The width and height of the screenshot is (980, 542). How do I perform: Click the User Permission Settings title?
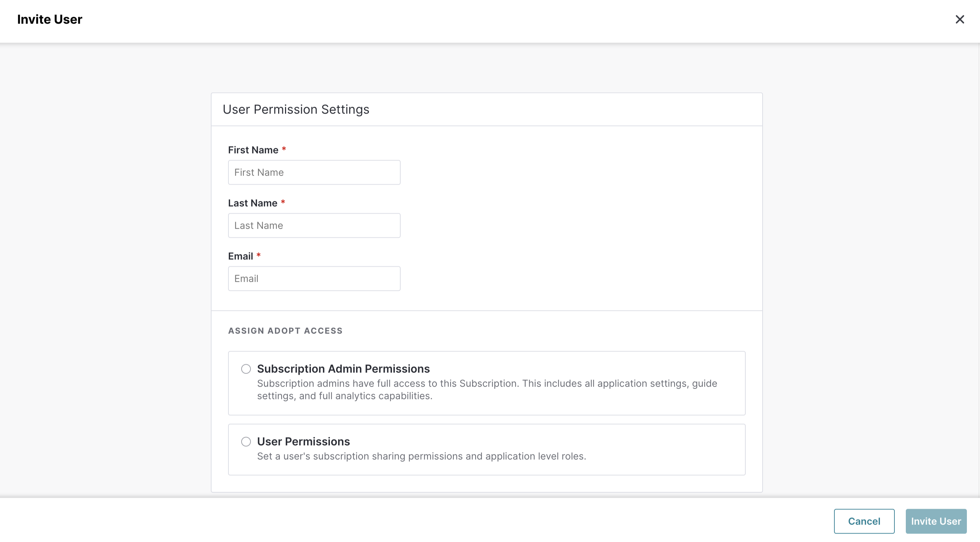click(x=296, y=109)
